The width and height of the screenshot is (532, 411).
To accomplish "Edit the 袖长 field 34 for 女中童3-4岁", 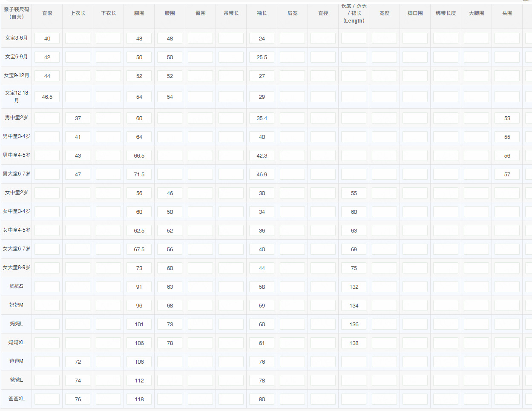I will pos(262,212).
